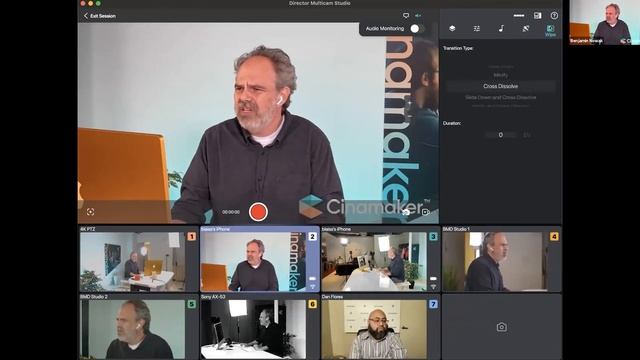Select Cross Dissolve transition type
Image resolution: width=640 pixels, height=360 pixels.
pos(500,87)
